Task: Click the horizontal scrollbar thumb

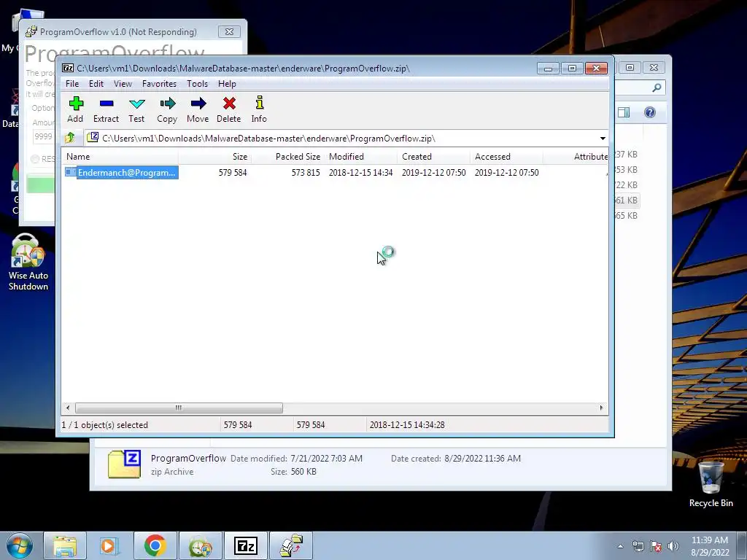Action: pos(179,408)
